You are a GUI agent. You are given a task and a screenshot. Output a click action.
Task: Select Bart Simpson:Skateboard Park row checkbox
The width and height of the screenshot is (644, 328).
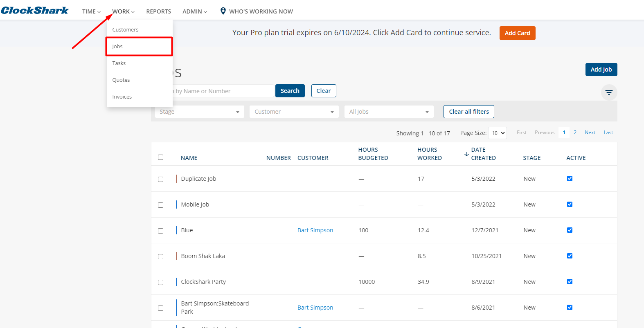(x=160, y=308)
